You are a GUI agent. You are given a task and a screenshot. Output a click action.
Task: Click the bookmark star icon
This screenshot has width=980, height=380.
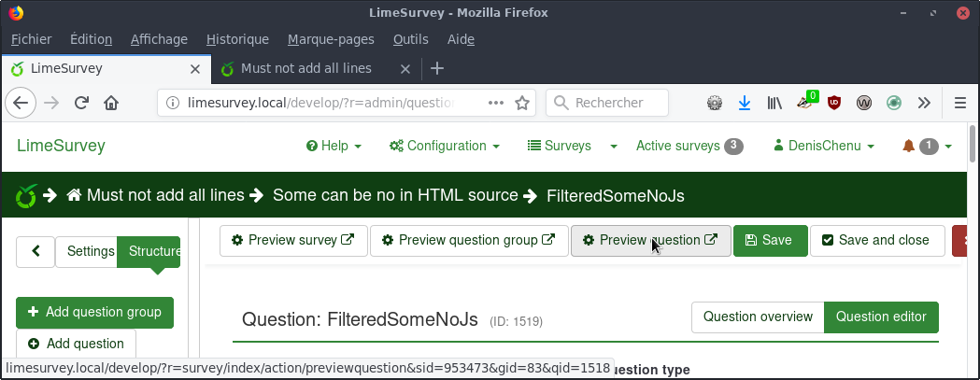point(522,103)
